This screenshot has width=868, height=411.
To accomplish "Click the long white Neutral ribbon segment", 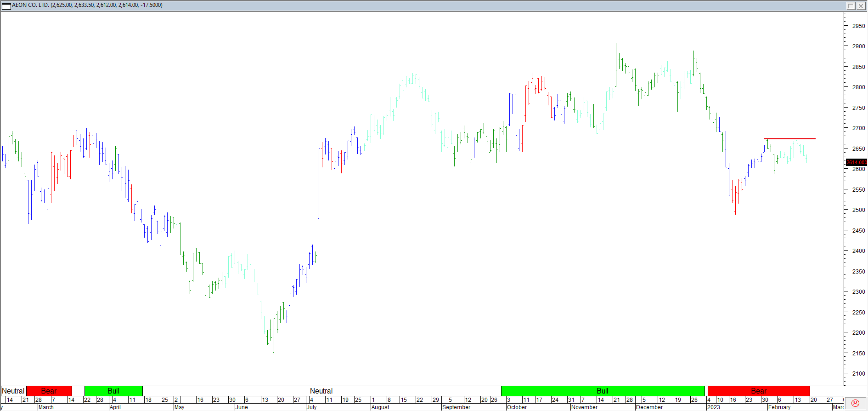I will [321, 391].
